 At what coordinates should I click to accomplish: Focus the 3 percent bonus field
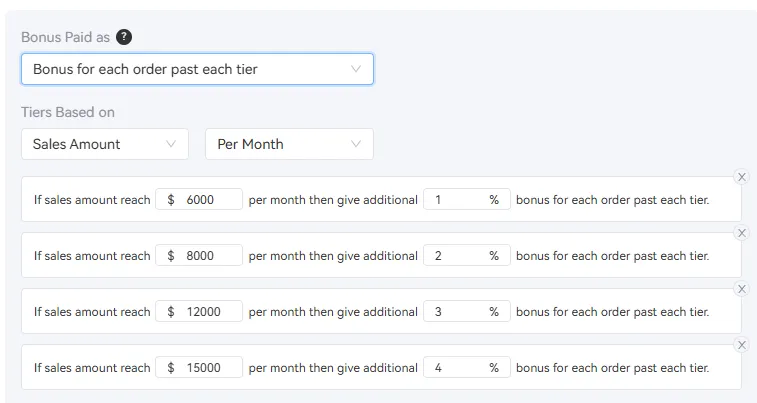click(x=456, y=312)
